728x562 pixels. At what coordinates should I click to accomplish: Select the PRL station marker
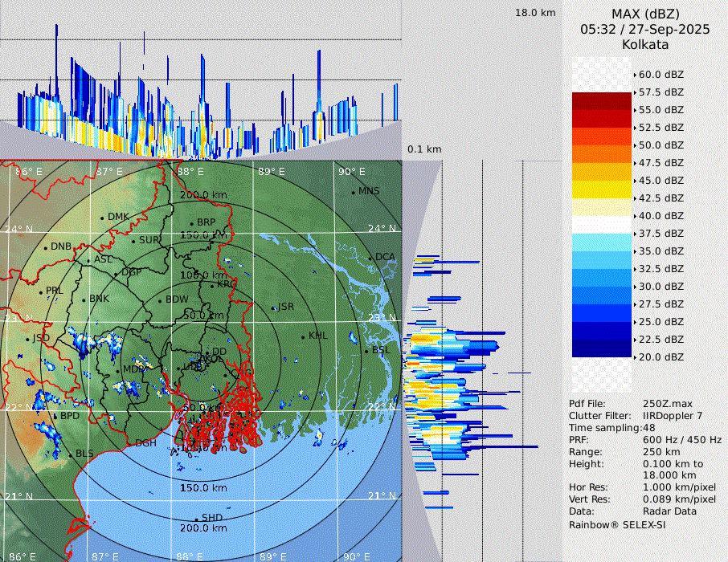tap(41, 291)
